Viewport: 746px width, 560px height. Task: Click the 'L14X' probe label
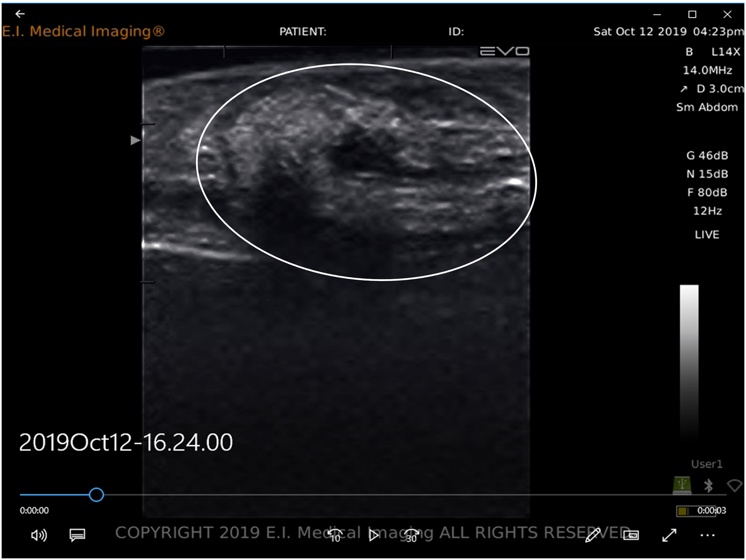[726, 52]
